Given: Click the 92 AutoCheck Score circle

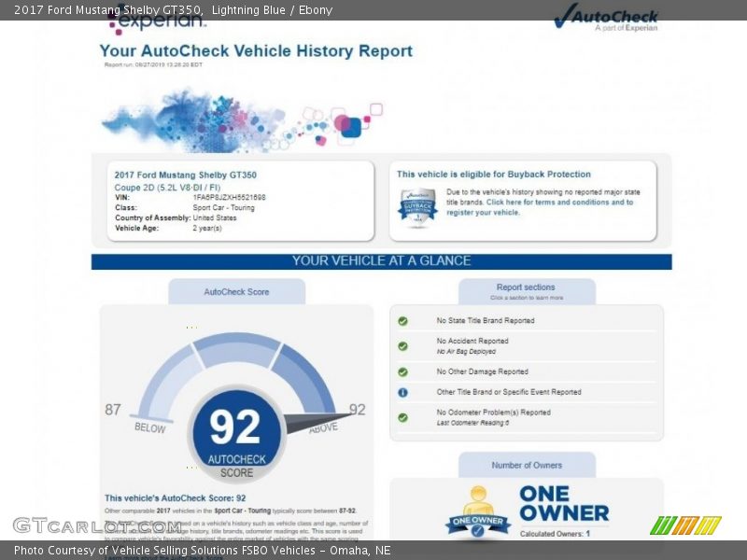Looking at the screenshot, I should 237,434.
